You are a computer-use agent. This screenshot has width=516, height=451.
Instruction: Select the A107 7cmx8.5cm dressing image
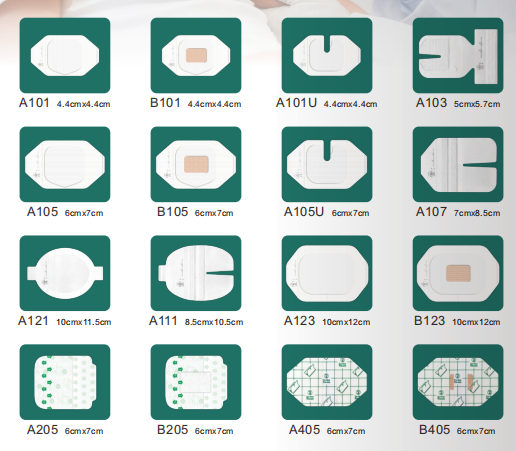(458, 164)
